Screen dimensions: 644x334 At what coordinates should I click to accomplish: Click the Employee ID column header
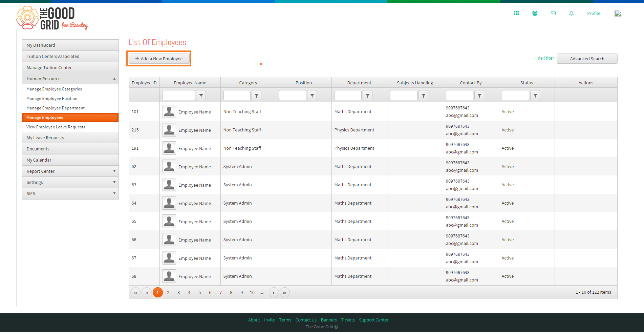144,83
